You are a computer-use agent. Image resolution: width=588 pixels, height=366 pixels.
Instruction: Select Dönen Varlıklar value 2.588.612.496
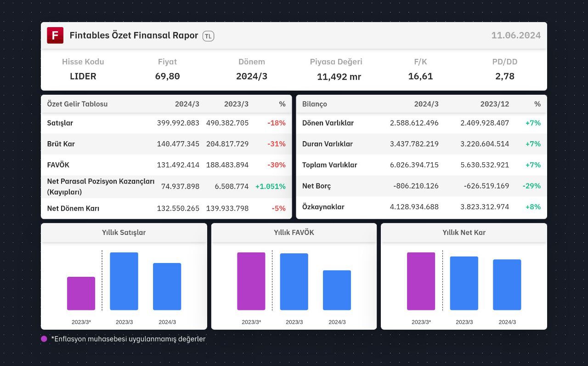(414, 123)
